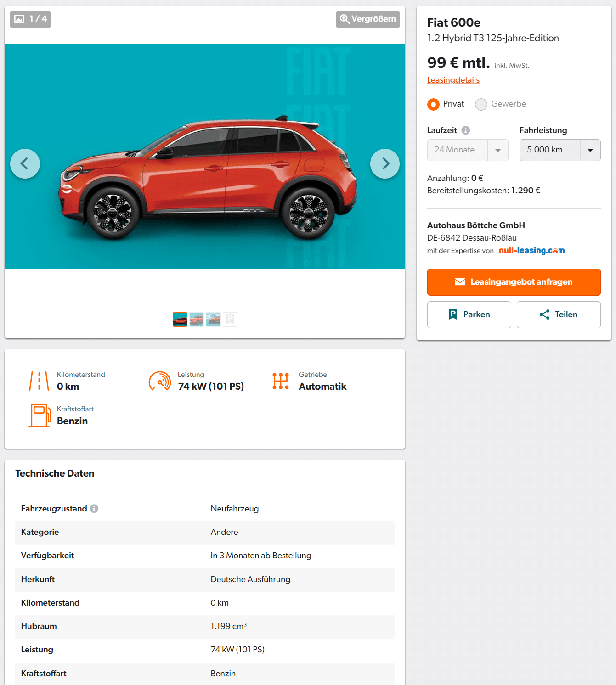Click the Vergrößern magnifier button

[x=367, y=19]
